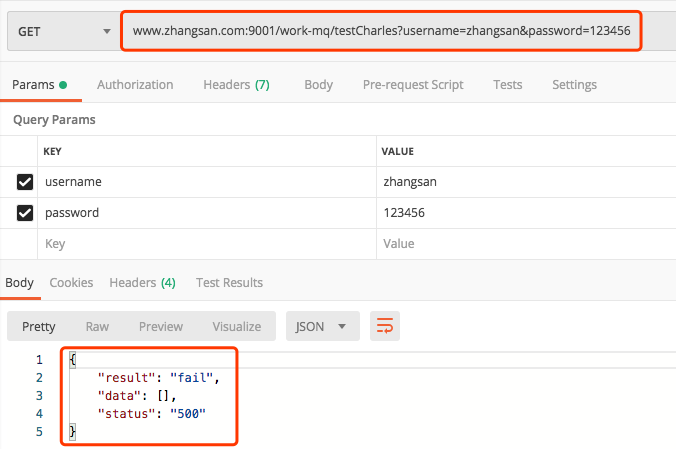Switch to the Preview response view
676x449 pixels.
tap(161, 327)
